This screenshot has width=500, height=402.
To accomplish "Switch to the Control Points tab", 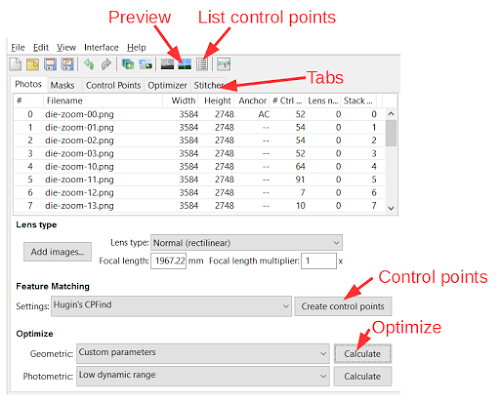I will tap(113, 85).
